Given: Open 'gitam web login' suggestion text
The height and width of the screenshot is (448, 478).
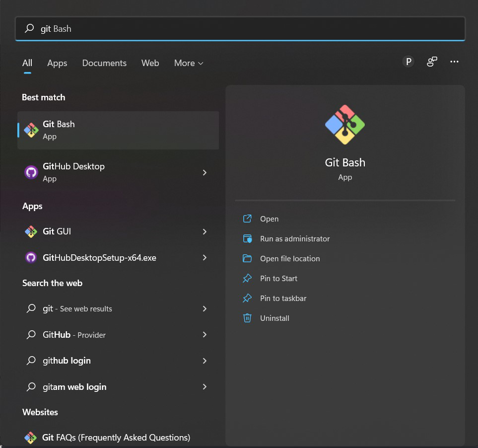Looking at the screenshot, I should (x=74, y=387).
